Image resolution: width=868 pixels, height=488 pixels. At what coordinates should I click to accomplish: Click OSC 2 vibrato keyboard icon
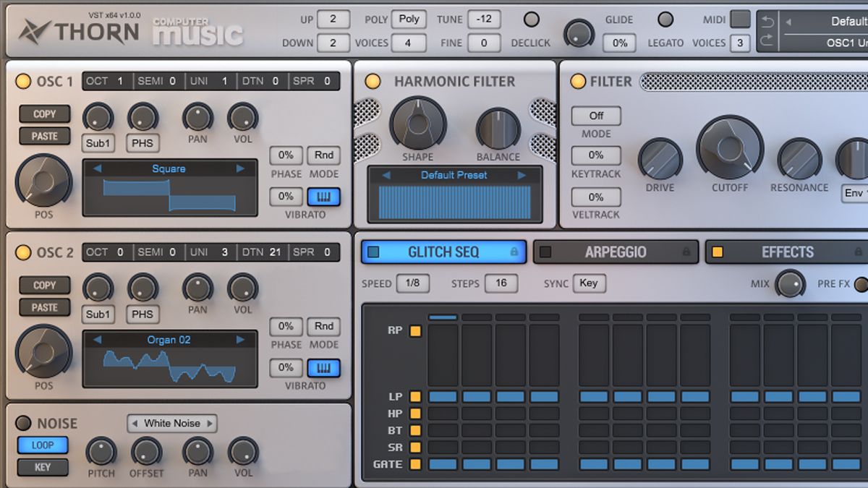coord(323,367)
